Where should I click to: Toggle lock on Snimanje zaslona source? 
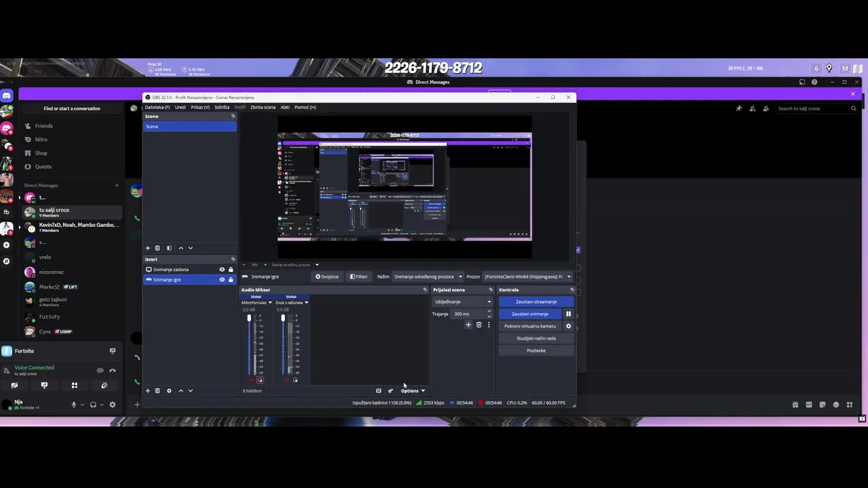pos(231,269)
